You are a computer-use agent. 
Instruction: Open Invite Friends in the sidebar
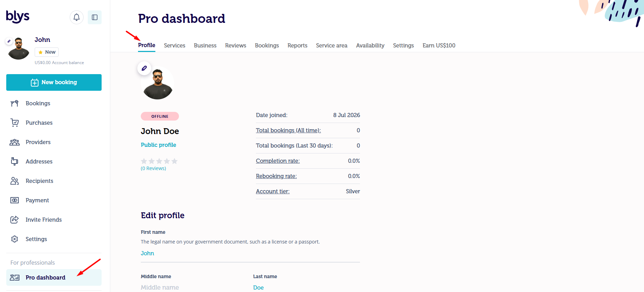(54, 220)
